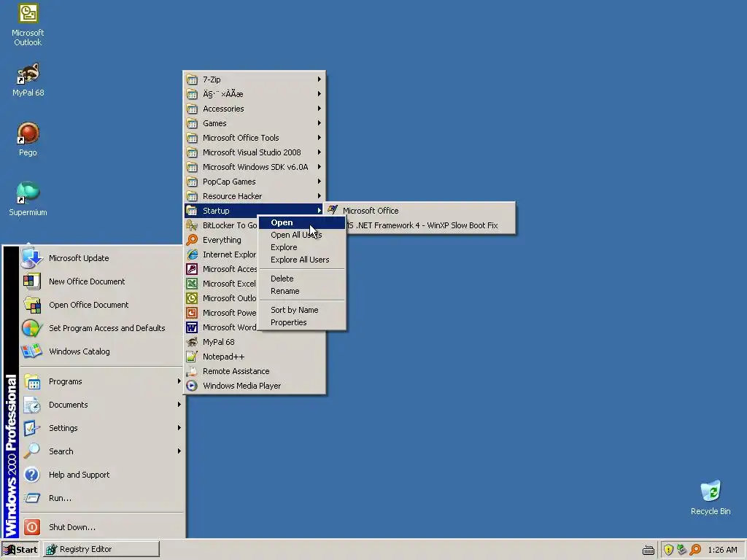Choose Rename in the context menu

click(x=301, y=291)
